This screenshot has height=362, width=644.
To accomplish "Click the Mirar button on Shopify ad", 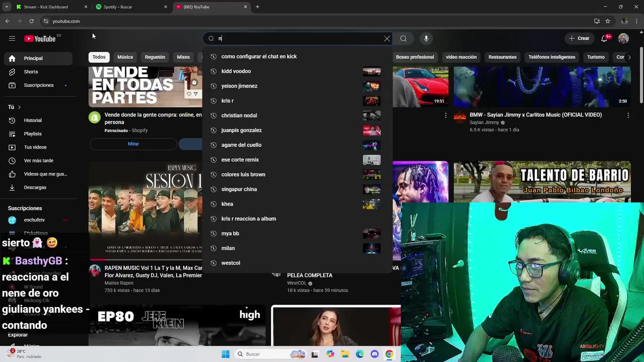I will [x=133, y=144].
